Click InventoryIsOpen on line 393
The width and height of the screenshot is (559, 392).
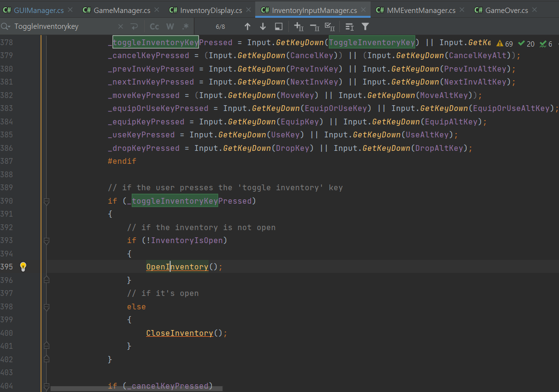187,241
